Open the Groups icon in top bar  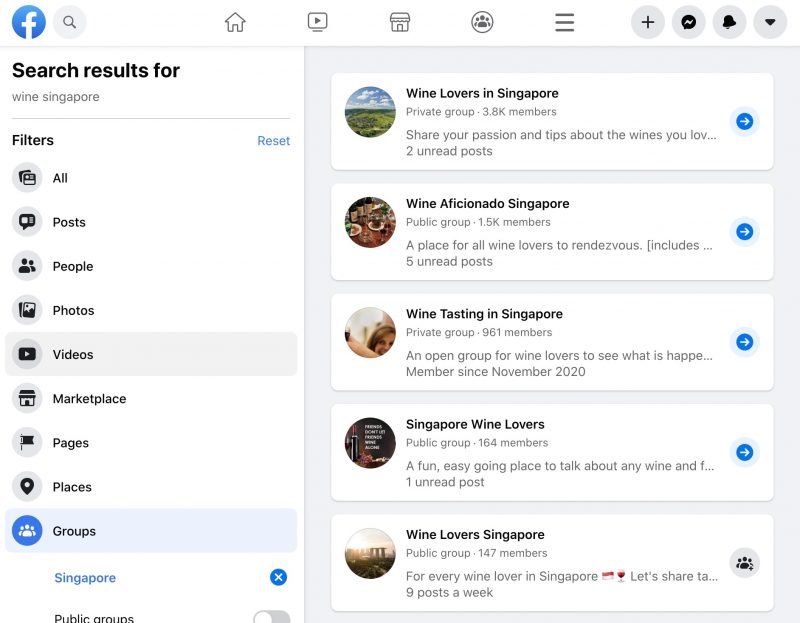pos(482,22)
